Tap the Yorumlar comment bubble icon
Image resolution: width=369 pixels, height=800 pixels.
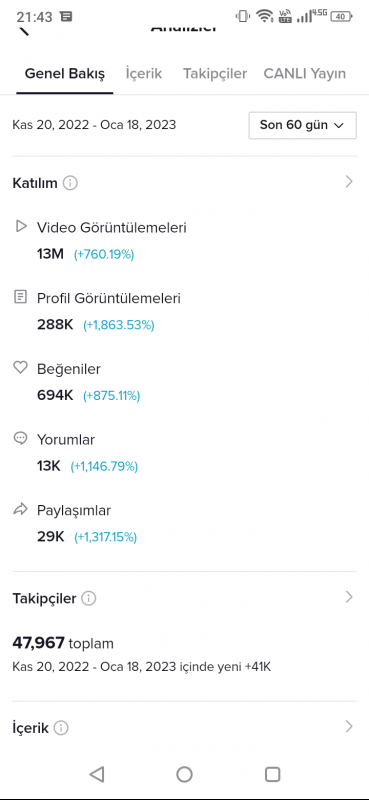point(20,438)
